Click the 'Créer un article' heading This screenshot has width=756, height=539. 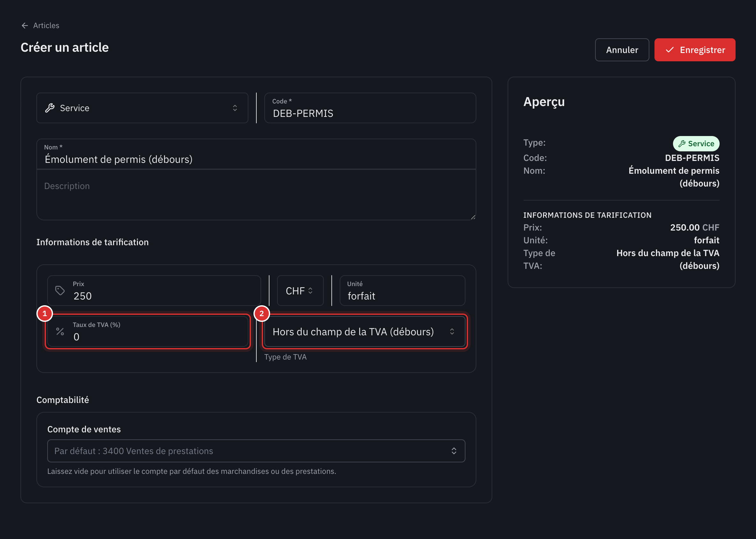(65, 48)
